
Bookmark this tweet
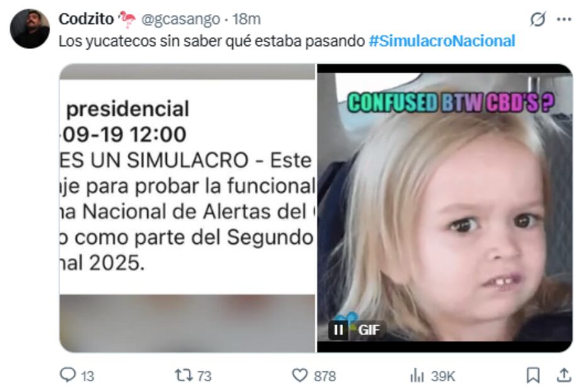[533, 375]
